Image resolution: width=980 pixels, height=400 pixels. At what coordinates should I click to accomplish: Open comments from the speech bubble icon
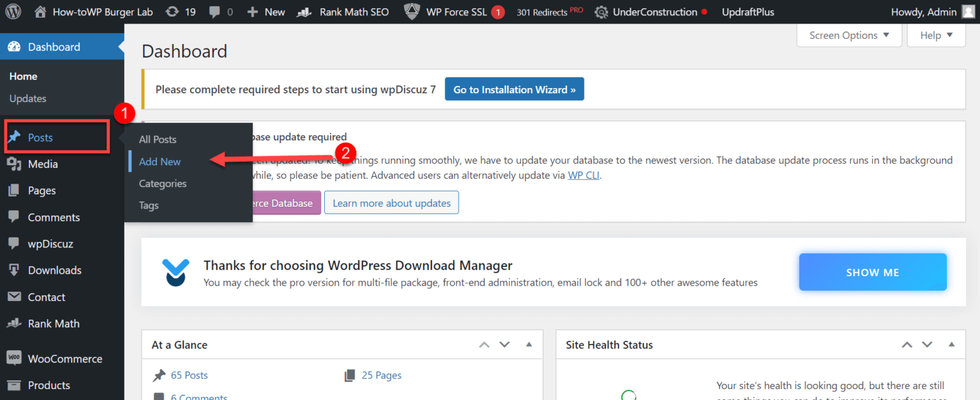click(x=213, y=11)
